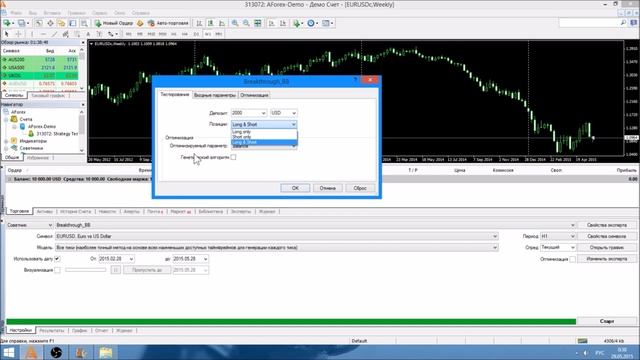Select the crosshair tool

[18, 34]
